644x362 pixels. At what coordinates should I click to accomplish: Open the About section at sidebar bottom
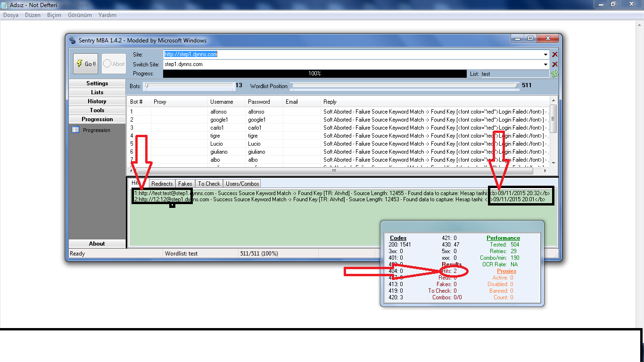point(97,244)
